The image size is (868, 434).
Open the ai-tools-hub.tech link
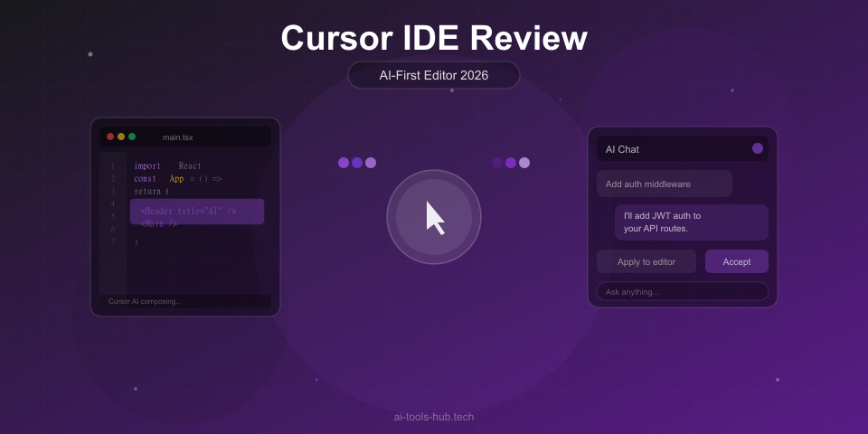click(433, 417)
